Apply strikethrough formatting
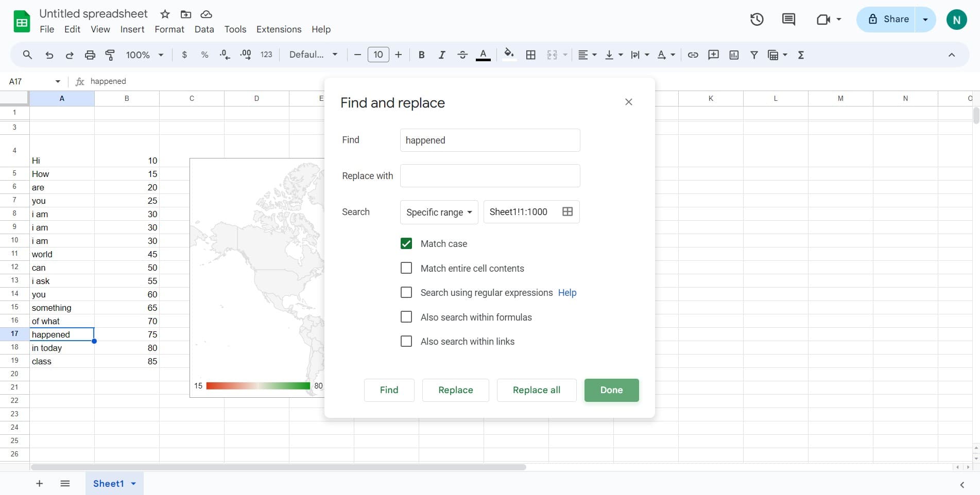Screen dimensions: 980x495 tap(462, 55)
